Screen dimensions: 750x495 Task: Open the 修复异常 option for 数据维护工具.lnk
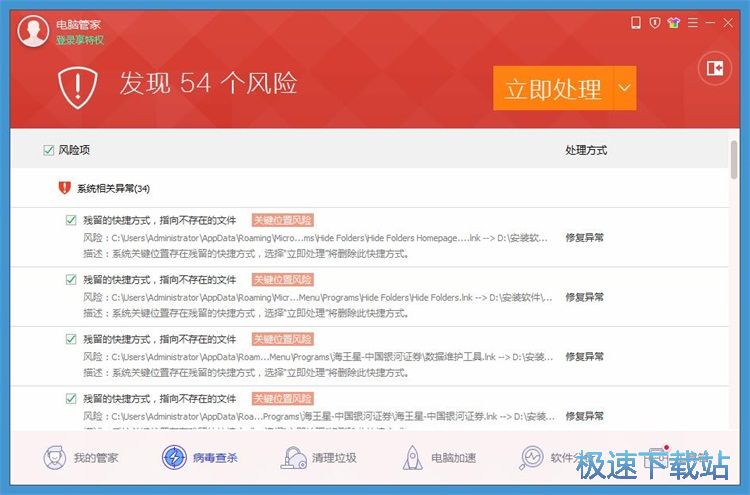pyautogui.click(x=585, y=356)
